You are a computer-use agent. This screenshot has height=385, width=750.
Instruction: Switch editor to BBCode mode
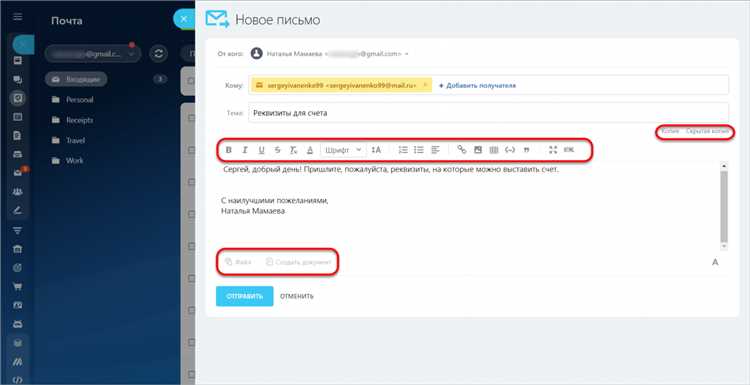pyautogui.click(x=569, y=150)
